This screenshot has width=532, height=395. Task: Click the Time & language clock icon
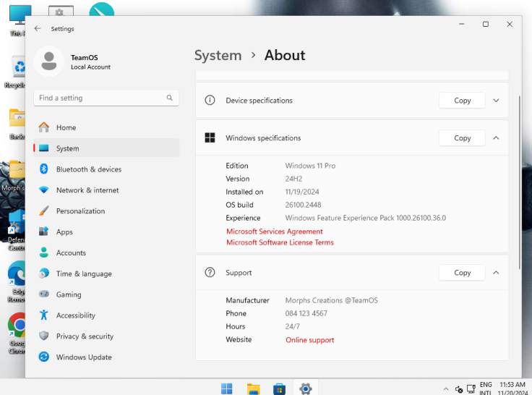(x=44, y=273)
